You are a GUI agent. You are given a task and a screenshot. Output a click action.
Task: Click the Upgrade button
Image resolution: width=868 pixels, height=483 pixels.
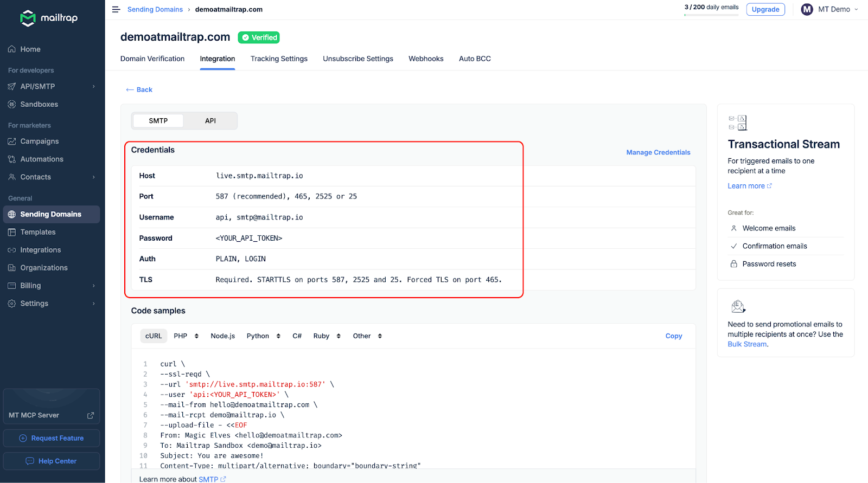[765, 9]
